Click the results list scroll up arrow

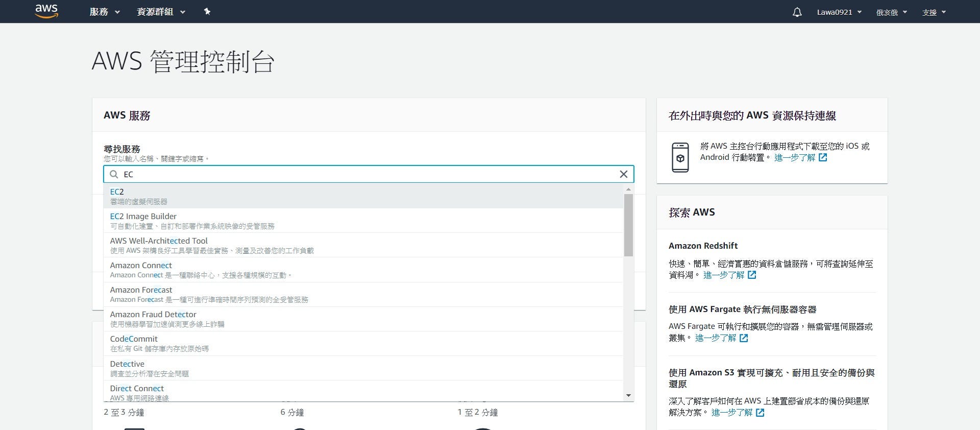point(628,189)
